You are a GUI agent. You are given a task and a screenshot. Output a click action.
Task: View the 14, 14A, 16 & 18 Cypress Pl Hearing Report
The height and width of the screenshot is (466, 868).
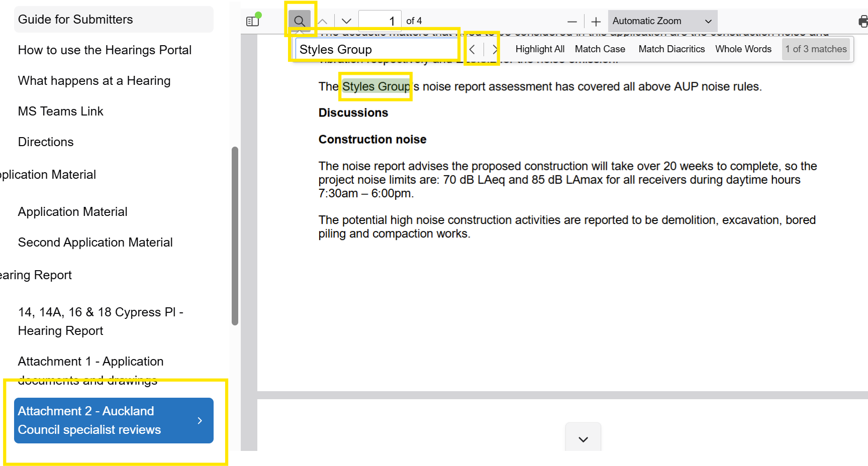[101, 321]
